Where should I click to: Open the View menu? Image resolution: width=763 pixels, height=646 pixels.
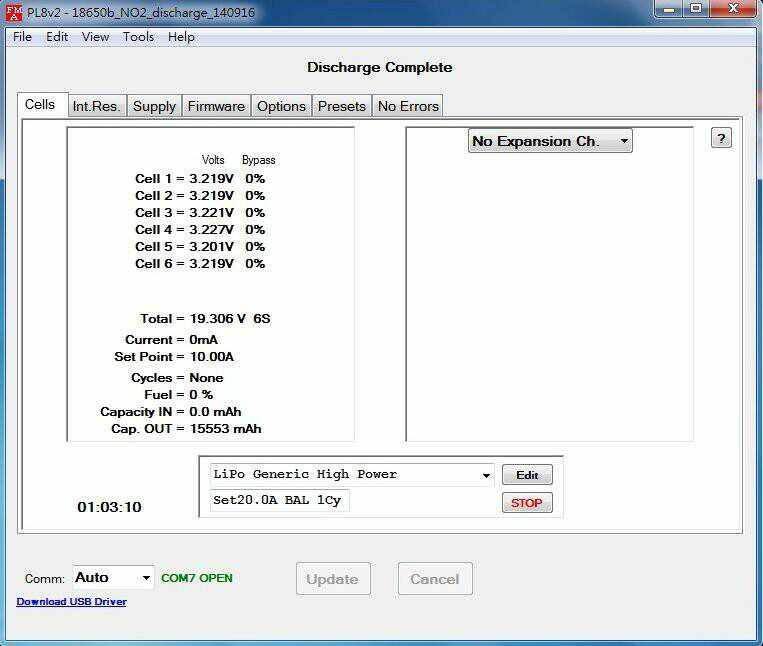95,36
